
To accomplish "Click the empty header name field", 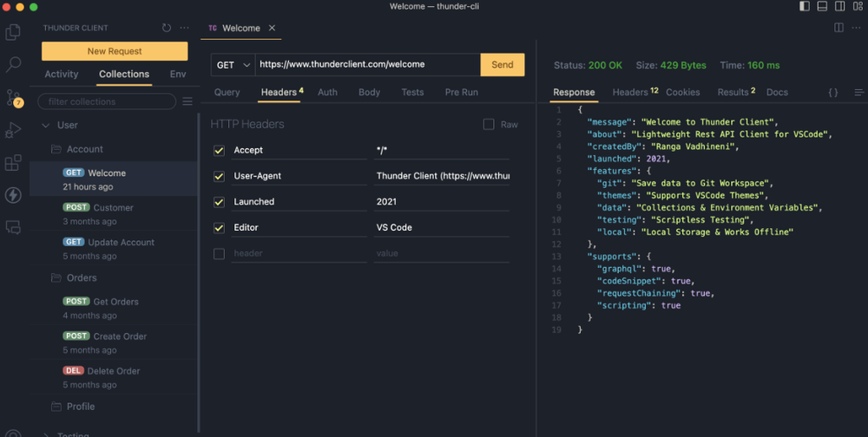I will click(x=299, y=253).
